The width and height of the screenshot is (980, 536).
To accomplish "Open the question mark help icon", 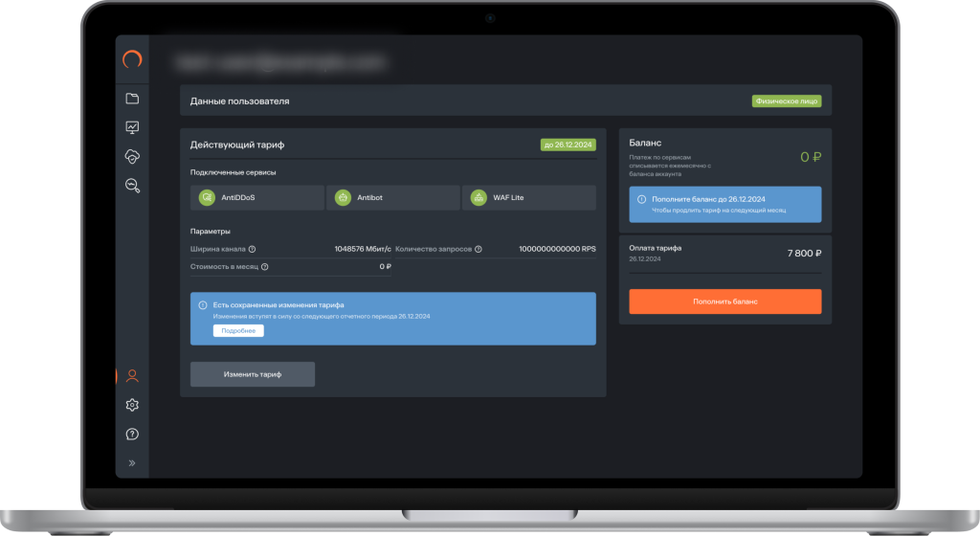I will (x=132, y=435).
